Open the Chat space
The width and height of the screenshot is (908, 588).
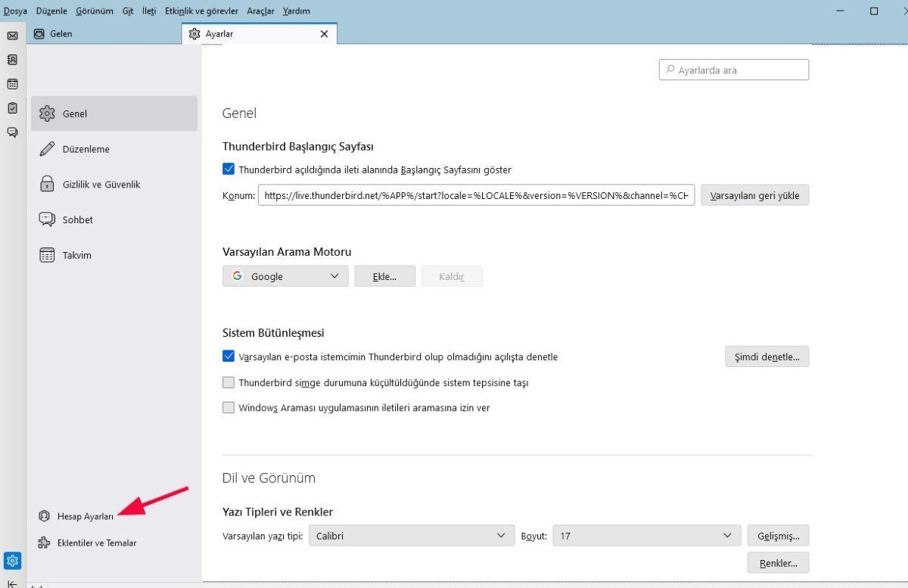click(12, 132)
